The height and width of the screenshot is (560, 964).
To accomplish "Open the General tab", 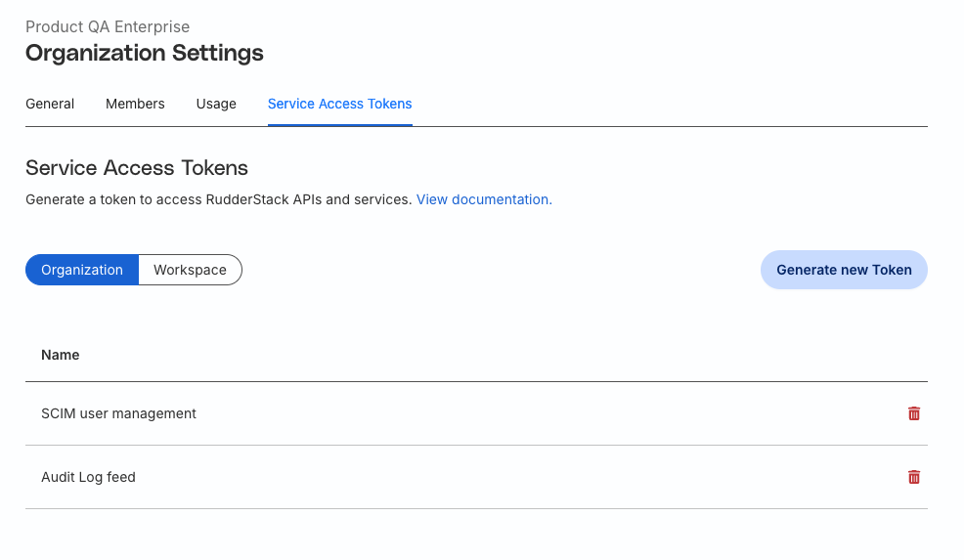I will coord(50,104).
